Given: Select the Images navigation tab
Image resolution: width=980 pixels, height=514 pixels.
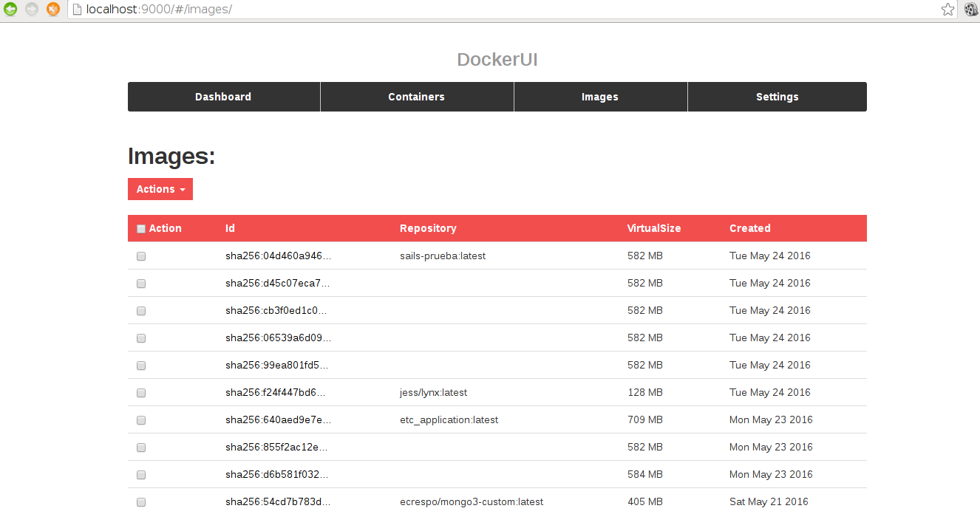Looking at the screenshot, I should point(599,97).
